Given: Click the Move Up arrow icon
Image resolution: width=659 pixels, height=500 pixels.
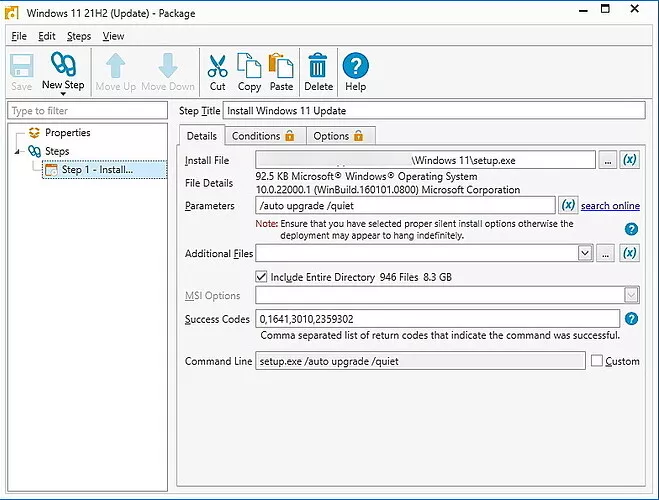Looking at the screenshot, I should pos(116,66).
